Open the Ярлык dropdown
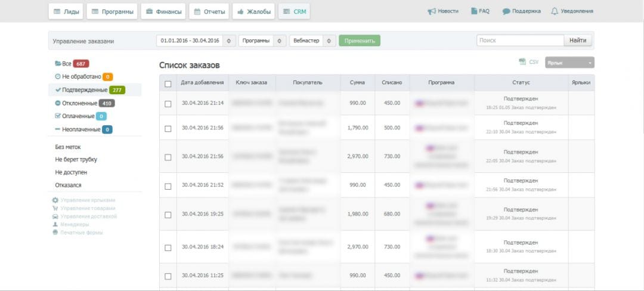644x291 pixels. pos(569,63)
